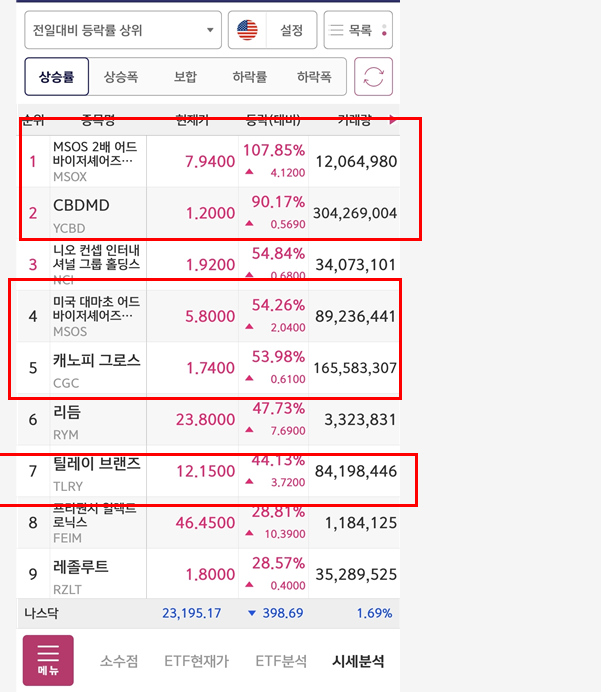Select the 하락률 filter

(249, 77)
